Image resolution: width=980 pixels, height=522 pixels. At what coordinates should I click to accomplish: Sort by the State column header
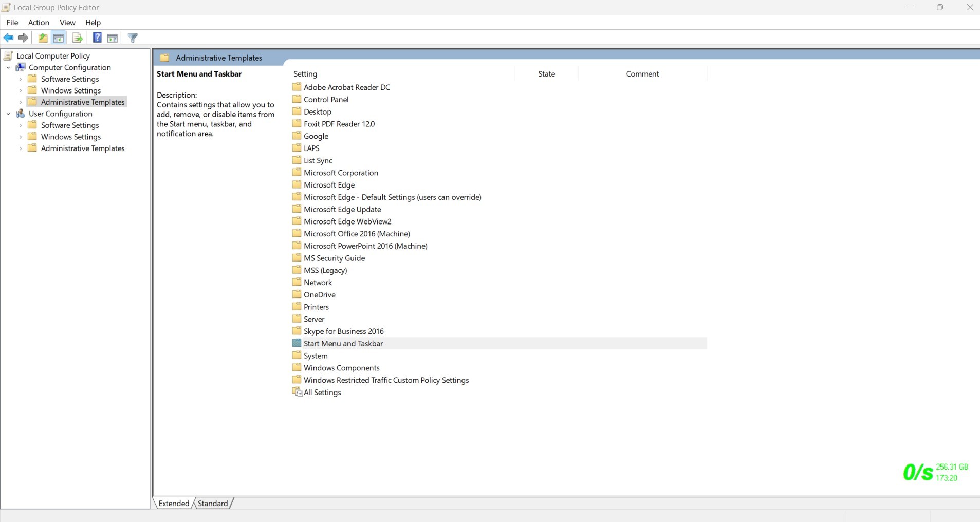[546, 74]
